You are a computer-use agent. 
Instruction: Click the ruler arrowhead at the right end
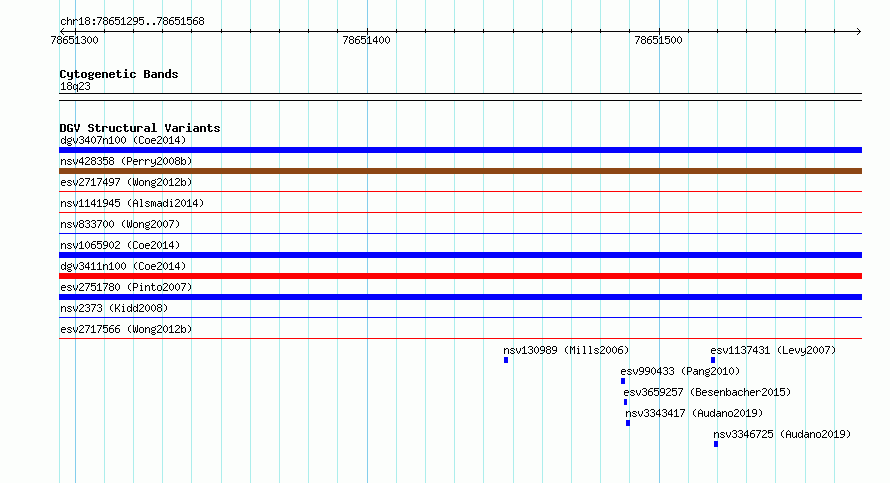(858, 31)
